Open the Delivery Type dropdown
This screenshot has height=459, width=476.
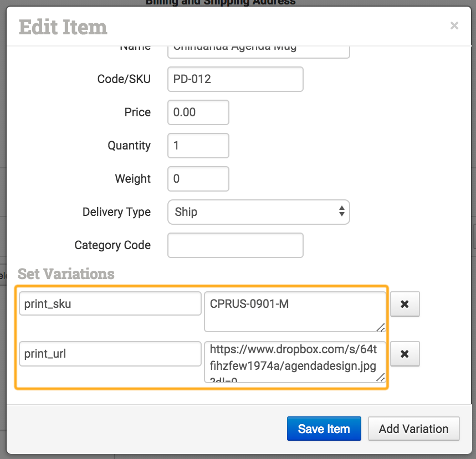point(258,212)
